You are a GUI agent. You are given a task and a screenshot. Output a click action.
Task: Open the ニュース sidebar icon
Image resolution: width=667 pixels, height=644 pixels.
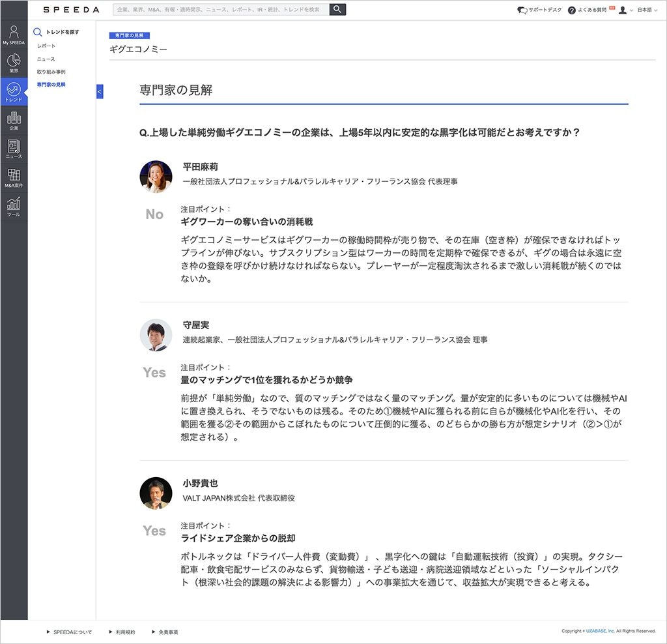14,149
